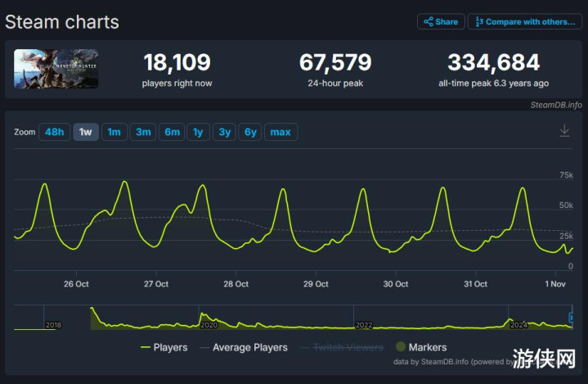Click the 27 Oct axis label
The width and height of the screenshot is (588, 384).
tap(156, 284)
